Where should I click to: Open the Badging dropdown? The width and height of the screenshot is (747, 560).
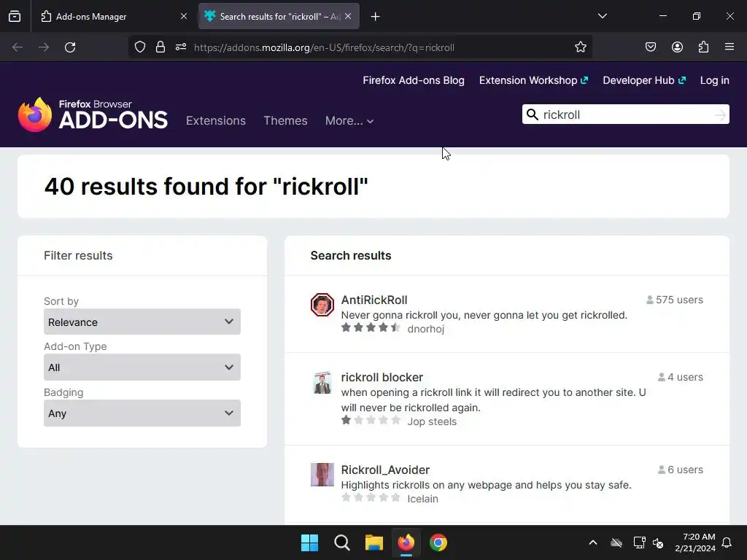pyautogui.click(x=142, y=413)
